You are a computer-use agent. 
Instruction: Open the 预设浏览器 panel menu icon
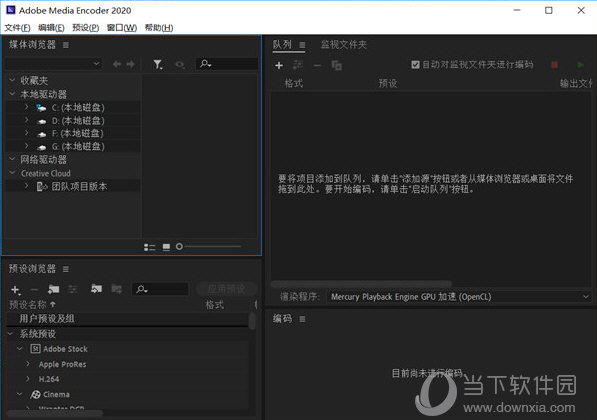66,269
